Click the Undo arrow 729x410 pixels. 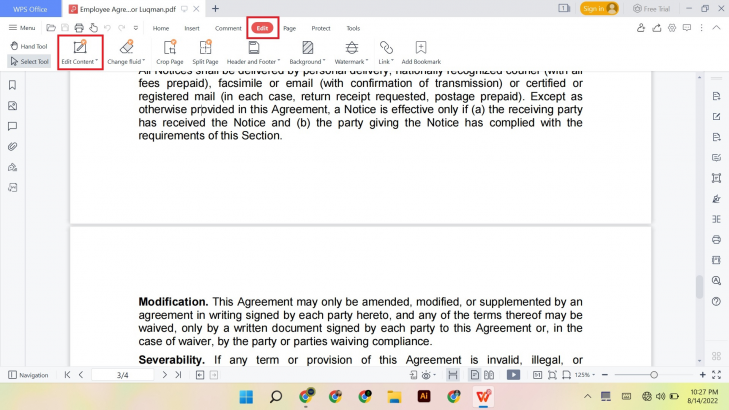107,28
